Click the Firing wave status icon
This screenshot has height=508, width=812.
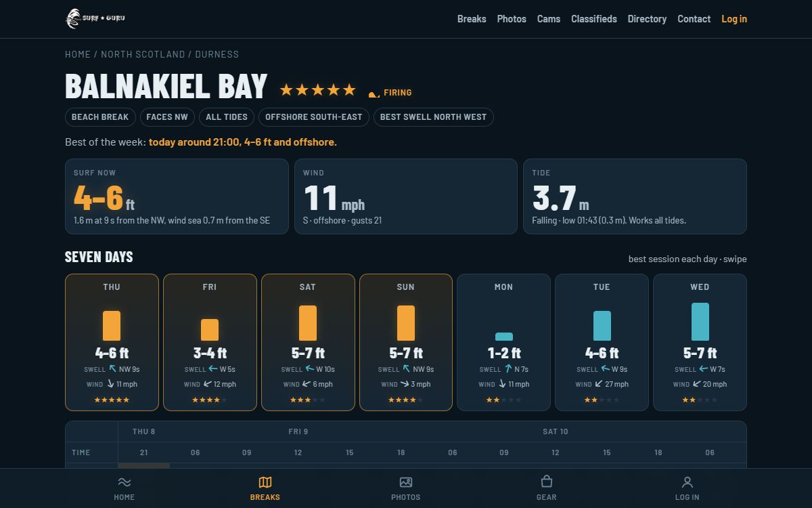tap(374, 93)
